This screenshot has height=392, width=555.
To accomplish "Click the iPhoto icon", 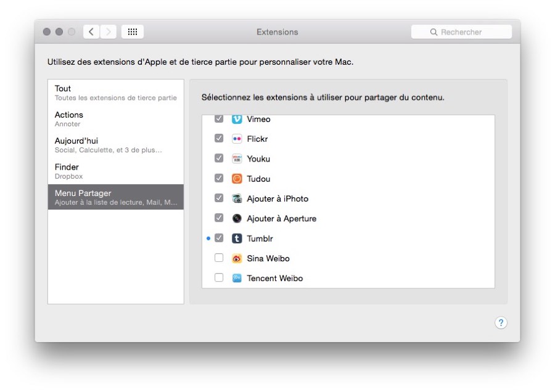I will (237, 198).
